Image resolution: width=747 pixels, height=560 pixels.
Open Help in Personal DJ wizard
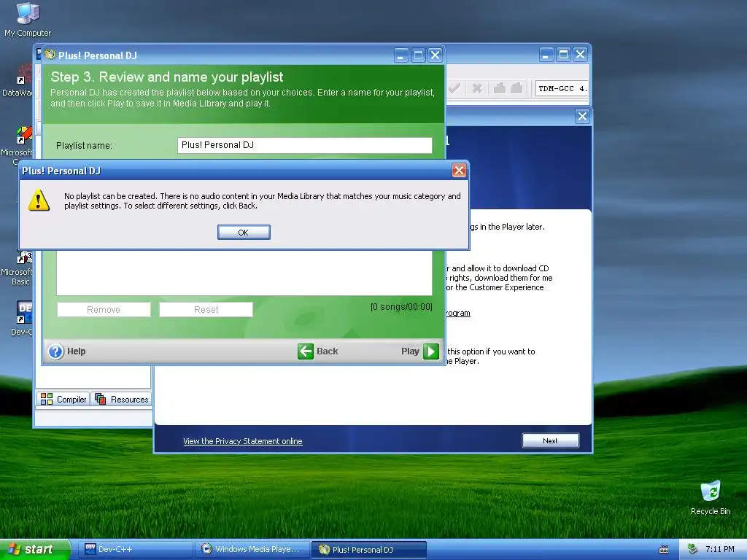click(66, 351)
